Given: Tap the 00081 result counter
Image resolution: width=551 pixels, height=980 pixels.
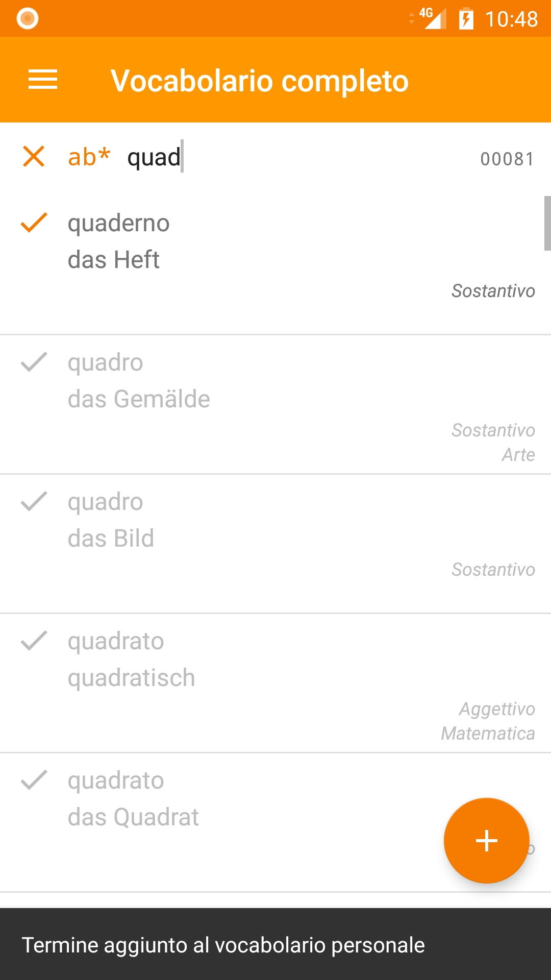Looking at the screenshot, I should pos(507,159).
